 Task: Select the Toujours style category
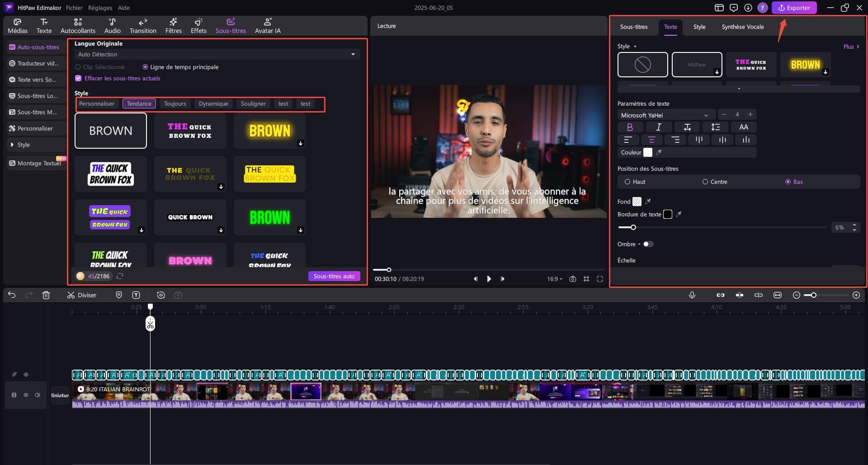[175, 103]
